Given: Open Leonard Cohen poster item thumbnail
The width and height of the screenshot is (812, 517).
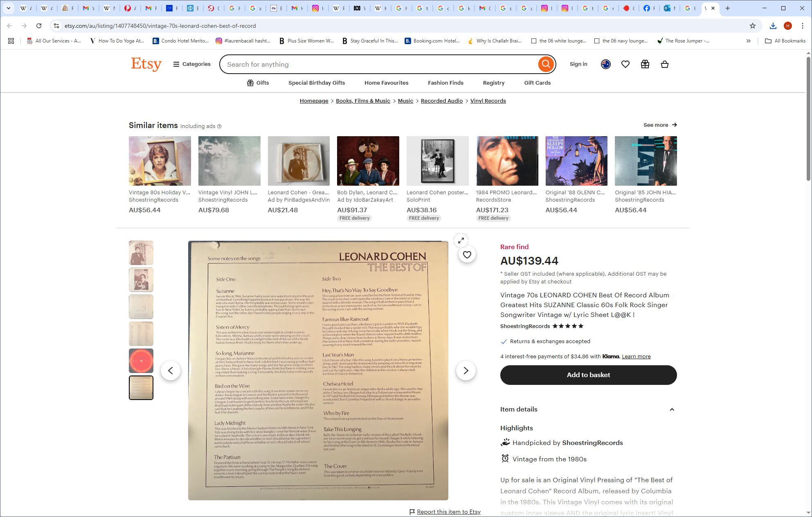Looking at the screenshot, I should (437, 161).
